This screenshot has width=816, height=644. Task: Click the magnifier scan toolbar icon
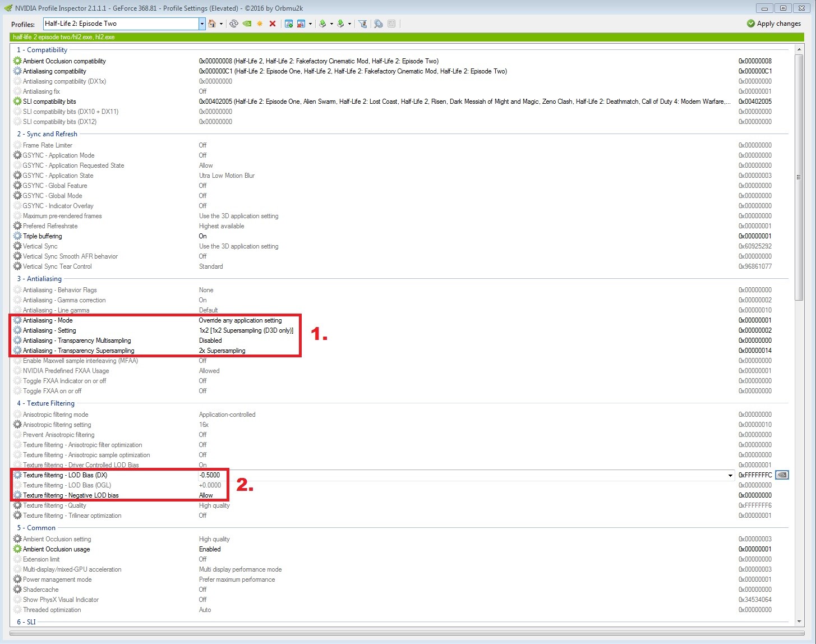pos(379,24)
